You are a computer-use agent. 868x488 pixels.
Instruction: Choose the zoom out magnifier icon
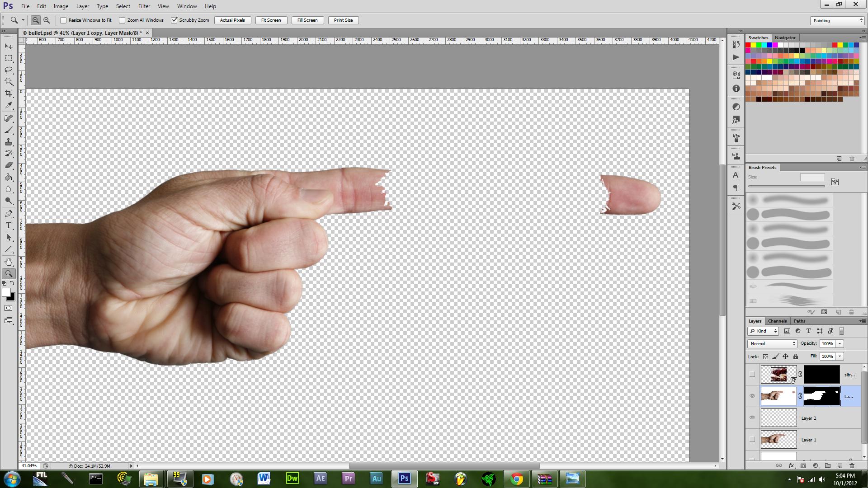pyautogui.click(x=47, y=20)
